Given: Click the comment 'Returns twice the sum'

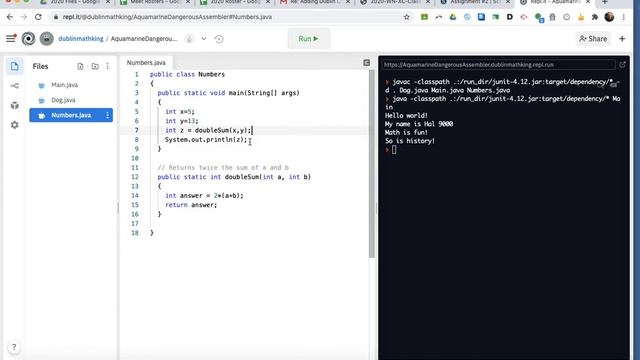Looking at the screenshot, I should point(223,167).
